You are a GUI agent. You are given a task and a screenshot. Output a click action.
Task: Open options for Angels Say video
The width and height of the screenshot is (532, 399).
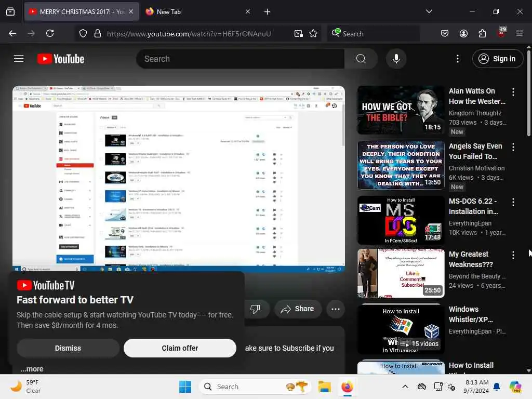pyautogui.click(x=513, y=147)
